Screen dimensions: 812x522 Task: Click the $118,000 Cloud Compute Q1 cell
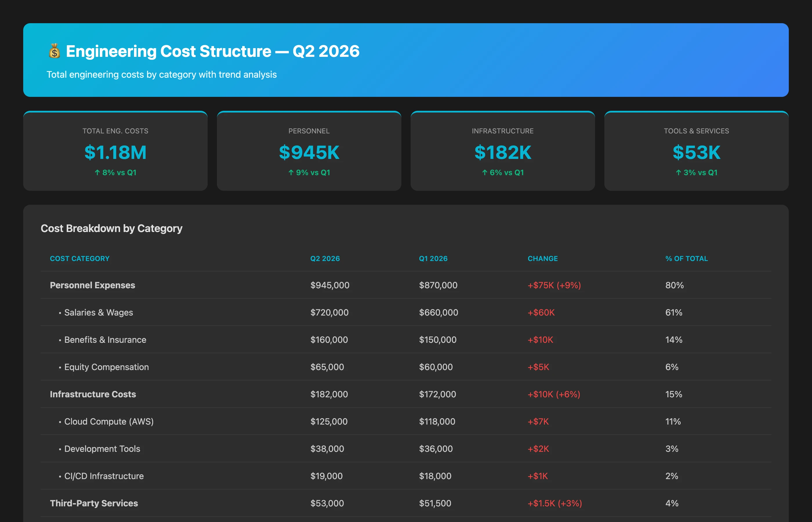[x=437, y=422]
